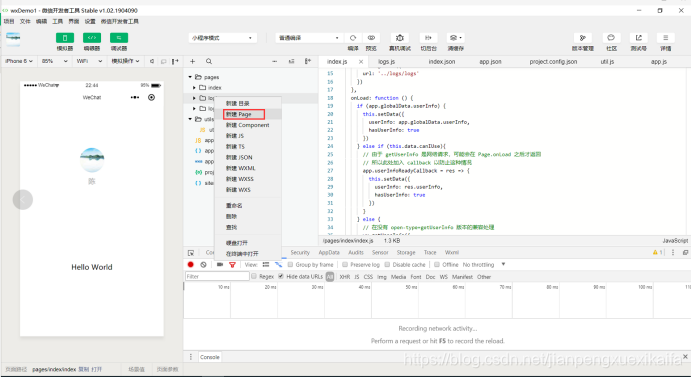Open devtools three-dot more menu
The image size is (692, 378).
[673, 253]
